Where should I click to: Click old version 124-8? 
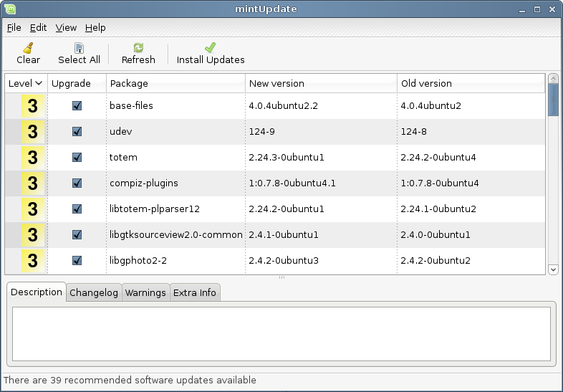point(413,132)
